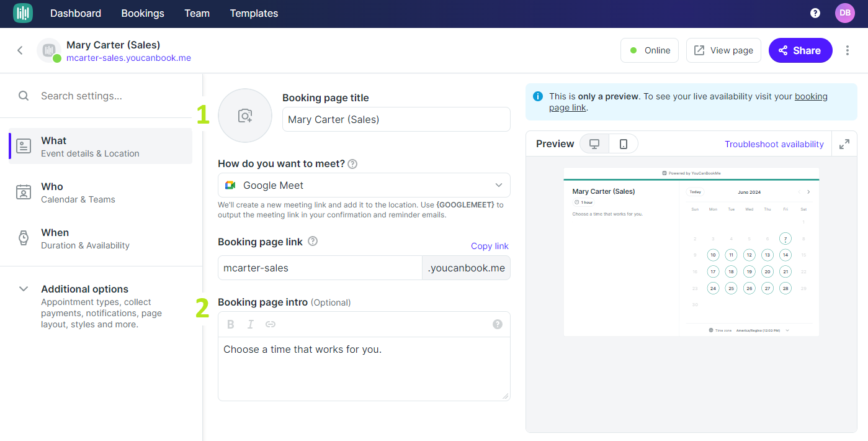Insert a link in the intro editor
This screenshot has height=441, width=868.
point(271,324)
